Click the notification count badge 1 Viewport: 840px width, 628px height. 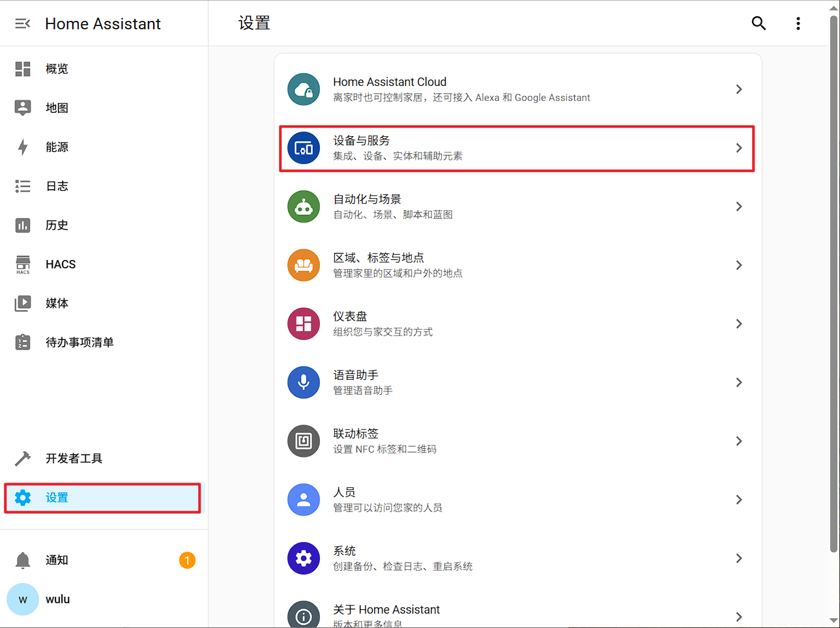pos(187,560)
